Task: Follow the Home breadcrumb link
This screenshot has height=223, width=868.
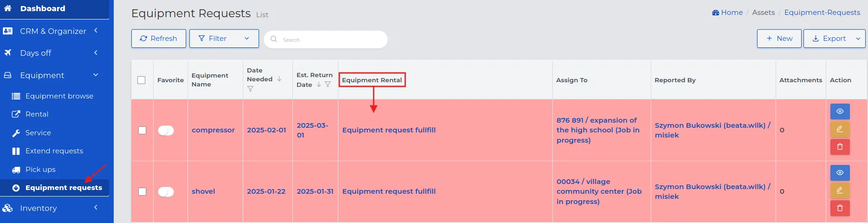Action: coord(727,13)
